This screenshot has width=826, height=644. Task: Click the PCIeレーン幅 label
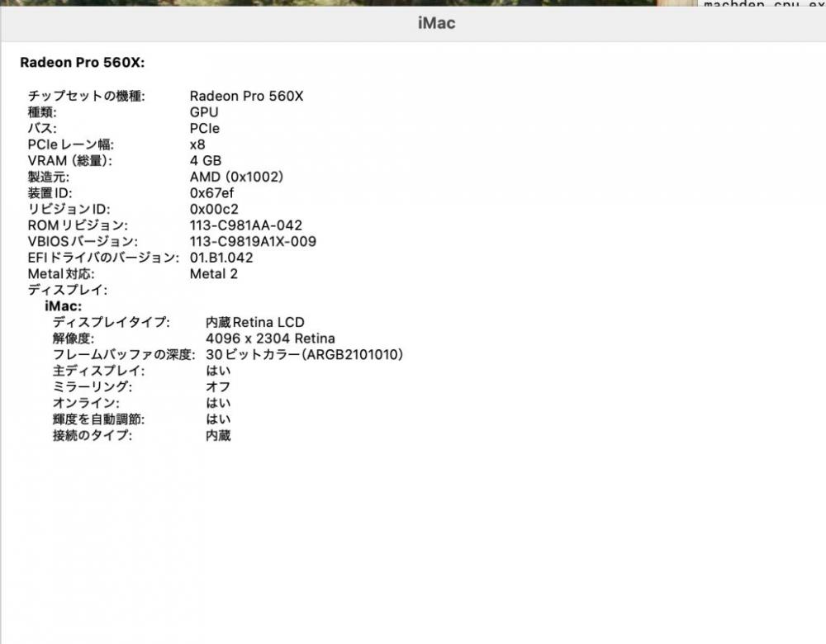pos(70,144)
